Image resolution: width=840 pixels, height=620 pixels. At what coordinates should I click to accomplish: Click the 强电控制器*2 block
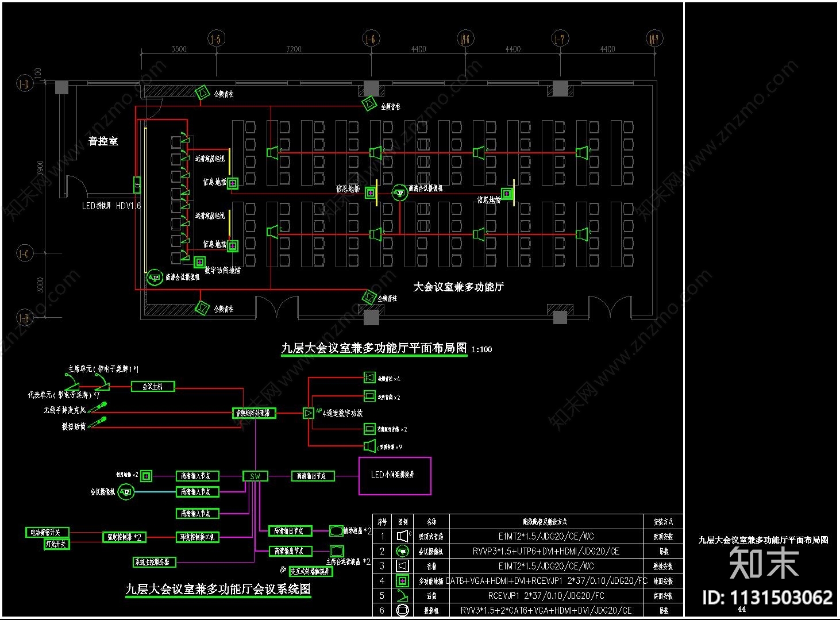124,537
